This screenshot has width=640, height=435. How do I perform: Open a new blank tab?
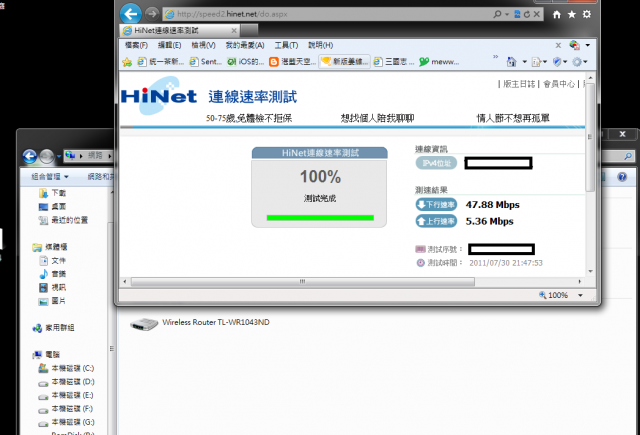pyautogui.click(x=249, y=31)
